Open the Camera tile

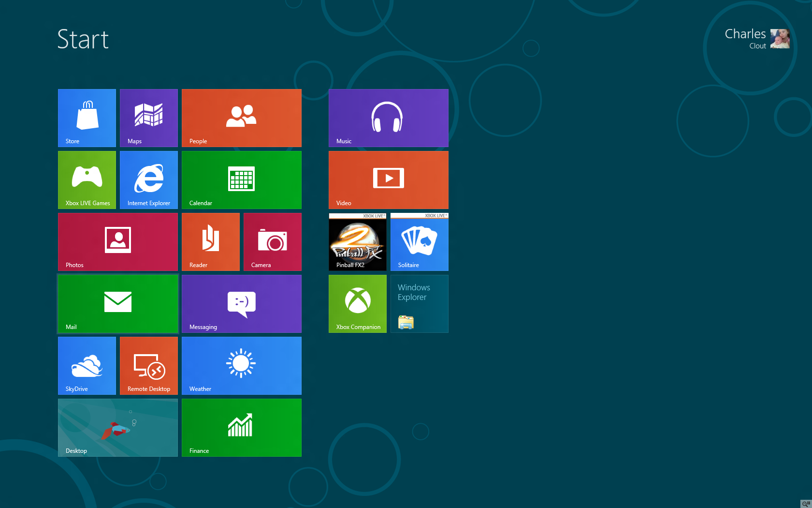273,242
